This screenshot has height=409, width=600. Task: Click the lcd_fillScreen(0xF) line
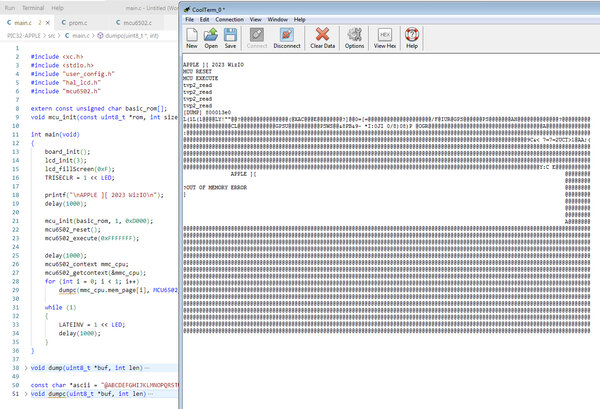80,169
